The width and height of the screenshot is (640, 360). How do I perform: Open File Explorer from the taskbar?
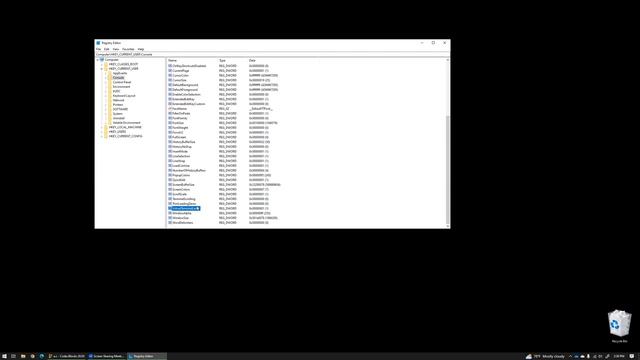pos(23,356)
